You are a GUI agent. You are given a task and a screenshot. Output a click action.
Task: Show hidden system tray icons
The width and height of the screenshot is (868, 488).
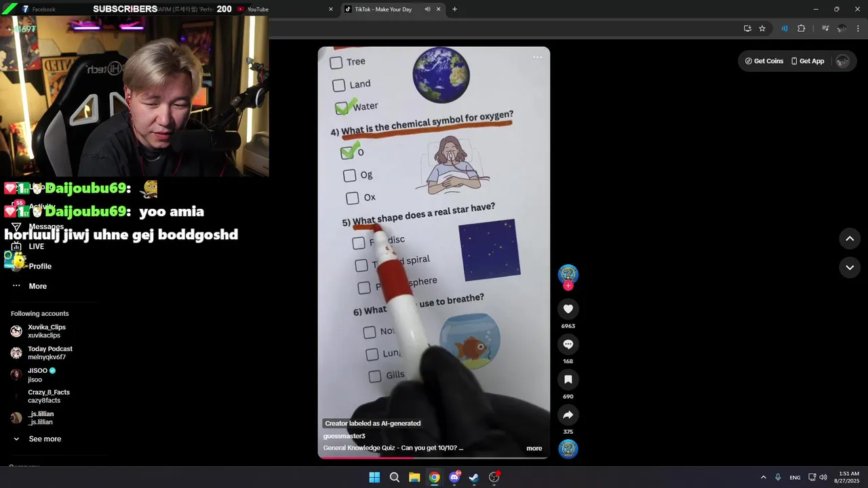pyautogui.click(x=763, y=477)
